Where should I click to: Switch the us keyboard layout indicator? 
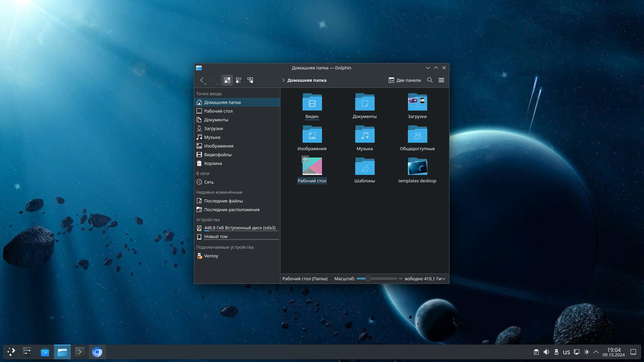coord(566,352)
